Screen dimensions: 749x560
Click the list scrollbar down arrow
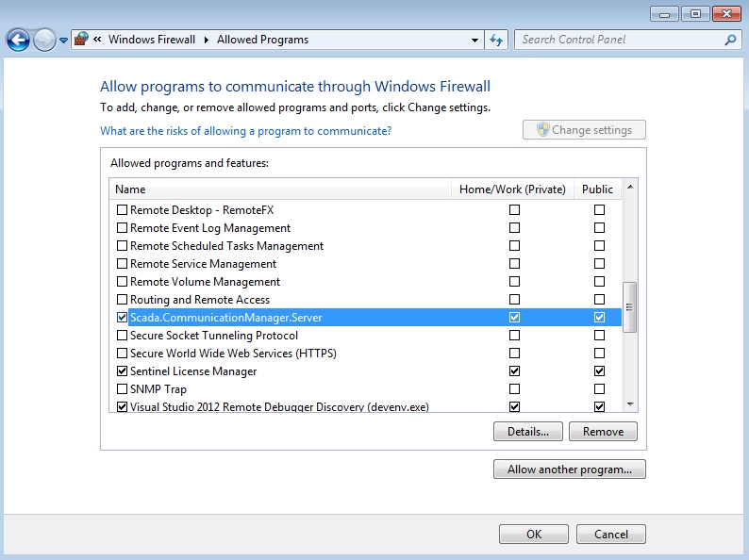pos(630,404)
